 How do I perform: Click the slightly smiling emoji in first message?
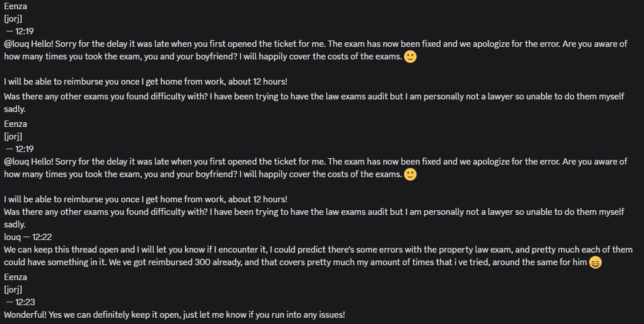click(x=410, y=57)
